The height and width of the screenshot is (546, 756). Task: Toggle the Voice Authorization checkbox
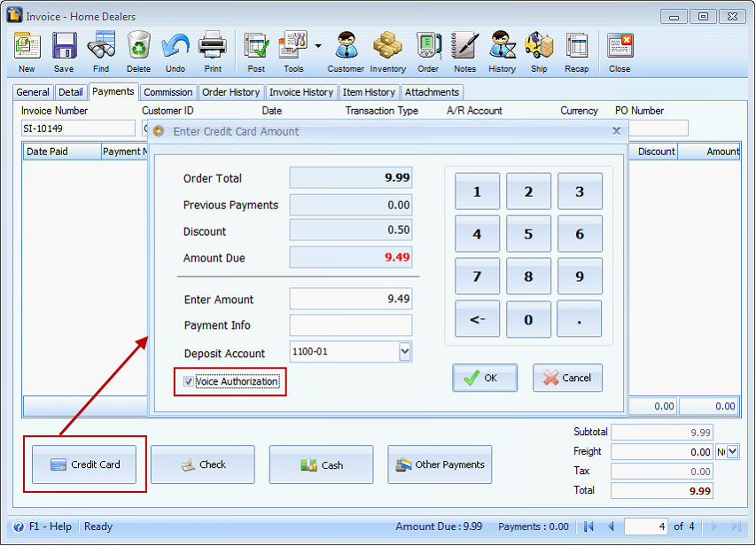coord(189,381)
